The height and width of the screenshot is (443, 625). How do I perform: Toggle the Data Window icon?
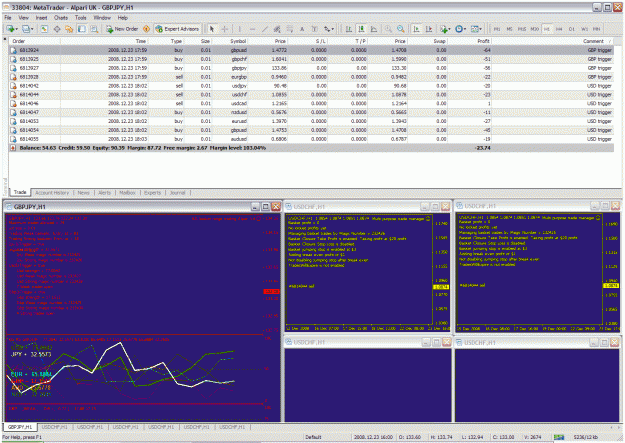coord(57,29)
